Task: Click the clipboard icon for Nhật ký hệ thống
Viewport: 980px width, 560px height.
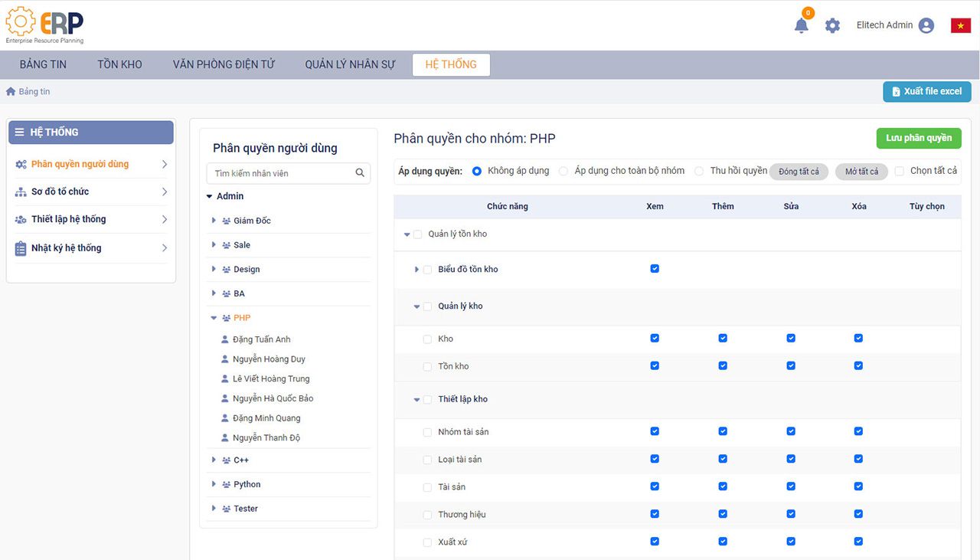Action: click(21, 248)
